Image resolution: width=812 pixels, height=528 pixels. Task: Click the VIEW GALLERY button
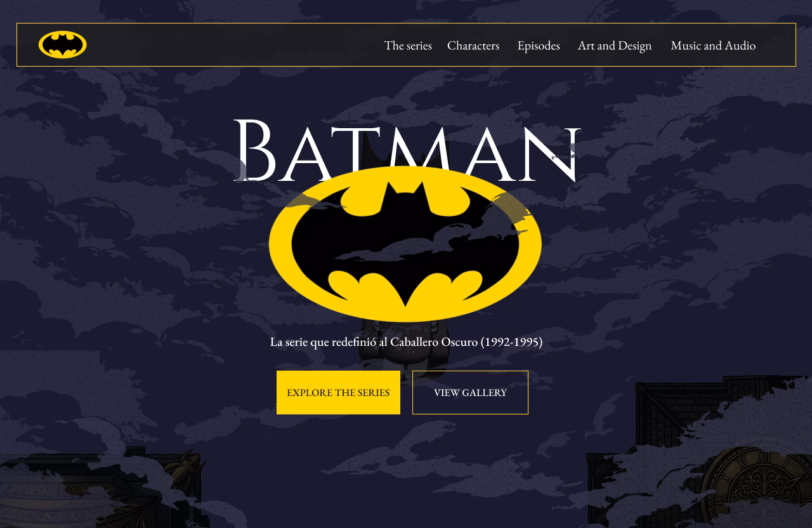470,392
